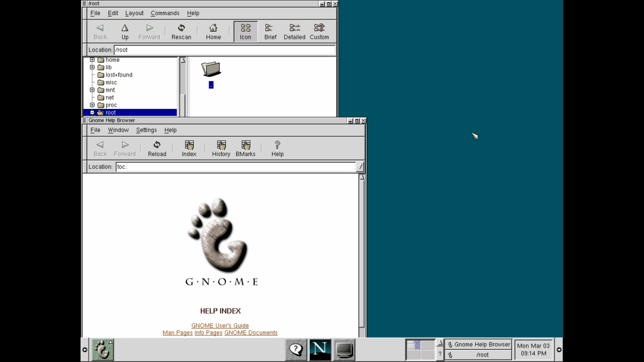Select net folder in tree

[x=109, y=97]
